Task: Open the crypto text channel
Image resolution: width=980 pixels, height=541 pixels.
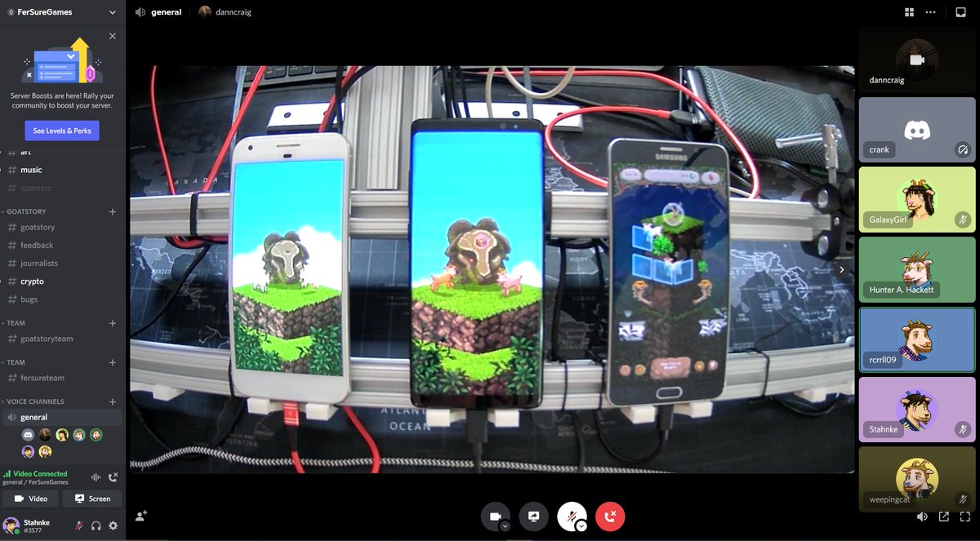Action: (63, 282)
